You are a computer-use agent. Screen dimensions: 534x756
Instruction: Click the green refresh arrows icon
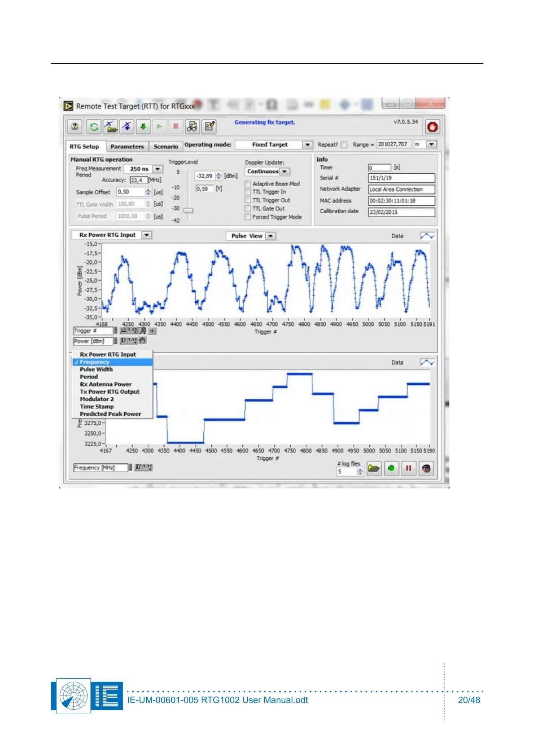pyautogui.click(x=94, y=127)
